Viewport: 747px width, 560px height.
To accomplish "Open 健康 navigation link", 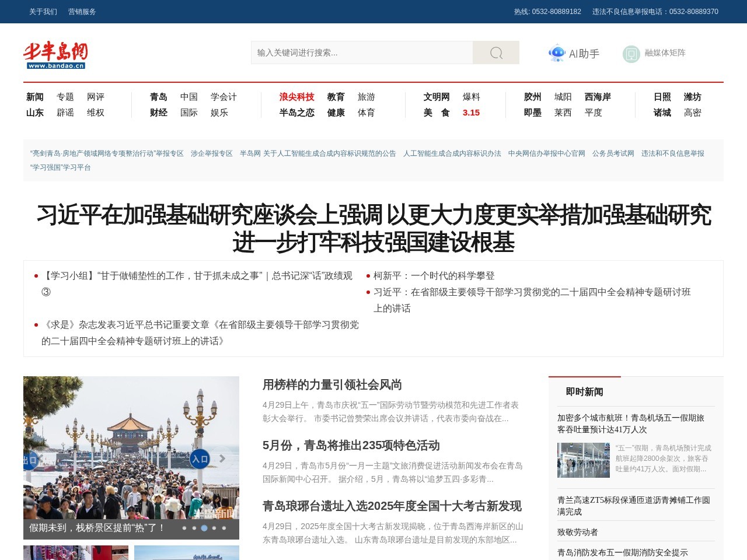I will click(336, 113).
